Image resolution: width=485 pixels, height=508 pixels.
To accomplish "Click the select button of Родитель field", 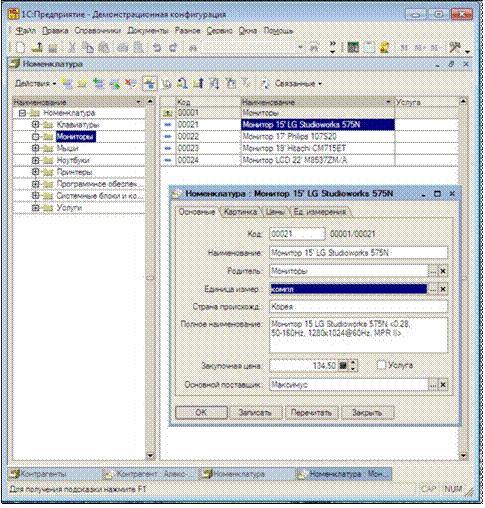I will pos(432,271).
